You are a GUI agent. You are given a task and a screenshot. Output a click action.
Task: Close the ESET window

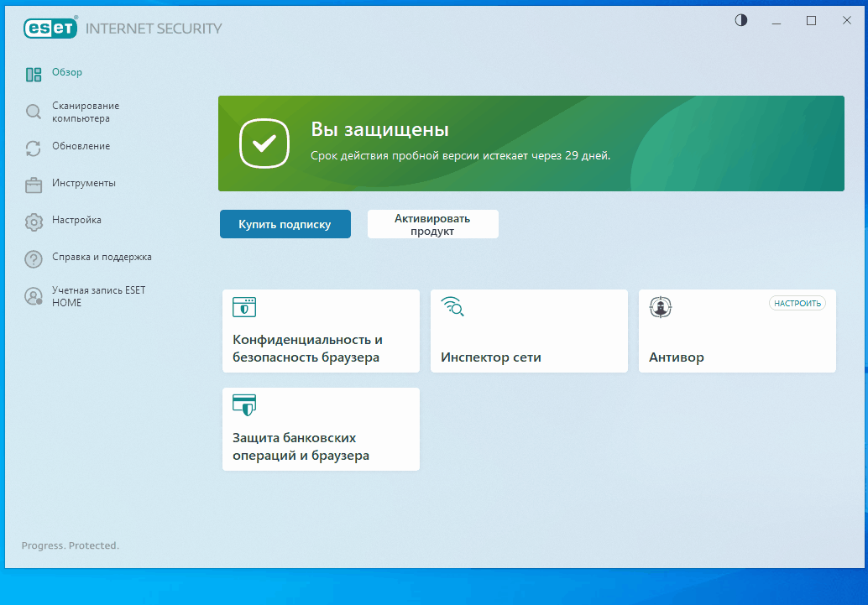click(846, 21)
